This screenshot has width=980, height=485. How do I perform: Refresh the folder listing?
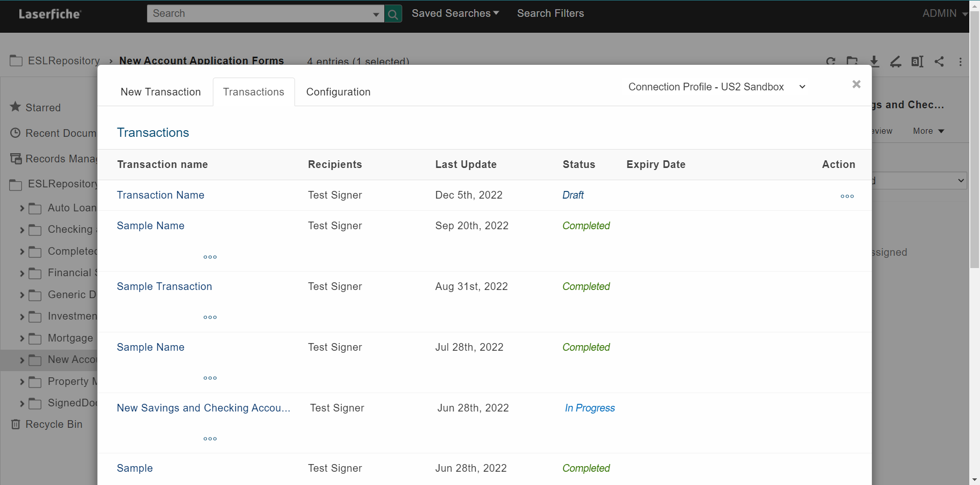coord(830,61)
